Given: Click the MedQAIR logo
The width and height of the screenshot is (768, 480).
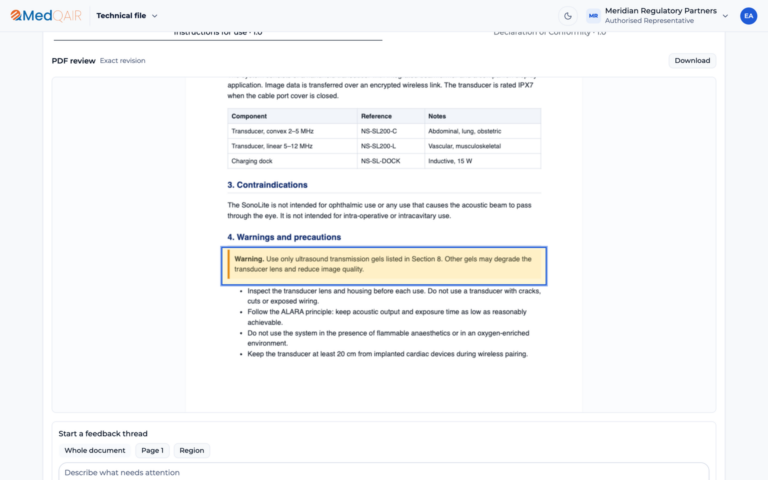Looking at the screenshot, I should pyautogui.click(x=46, y=16).
